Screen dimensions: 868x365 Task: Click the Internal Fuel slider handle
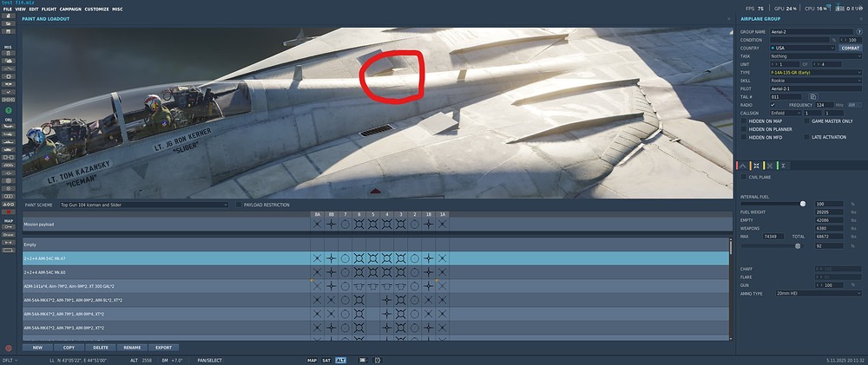click(803, 204)
